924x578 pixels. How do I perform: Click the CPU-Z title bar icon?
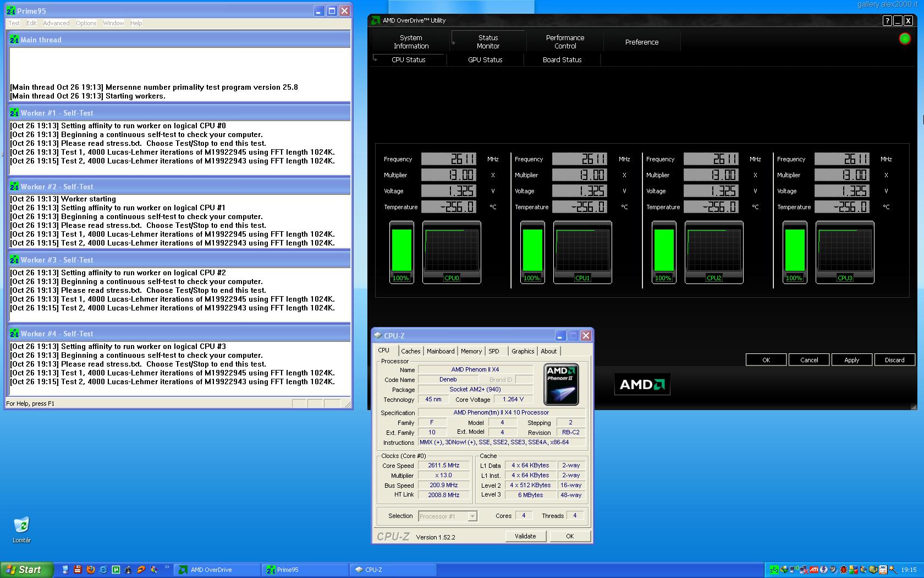click(x=378, y=335)
